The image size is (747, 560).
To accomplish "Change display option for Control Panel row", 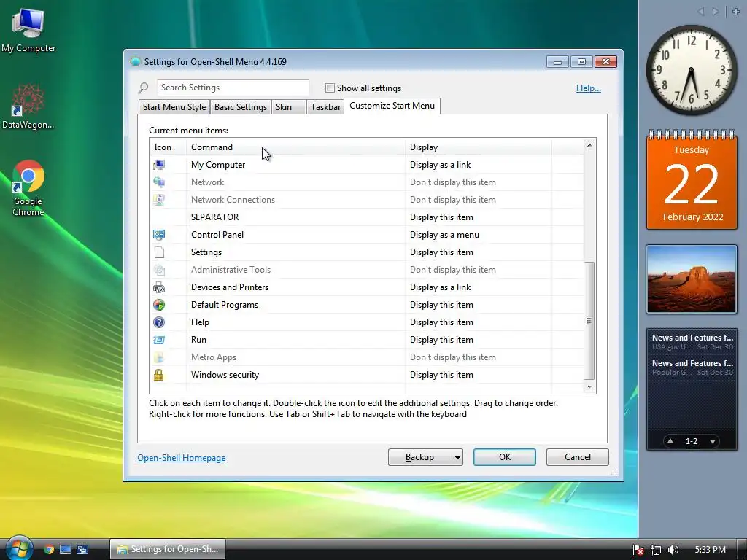I will tap(444, 235).
